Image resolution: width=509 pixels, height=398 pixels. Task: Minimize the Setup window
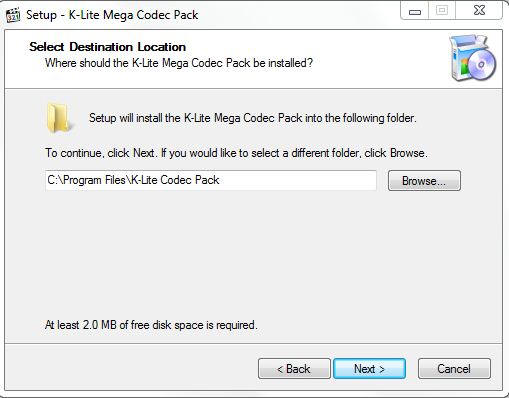pos(415,11)
